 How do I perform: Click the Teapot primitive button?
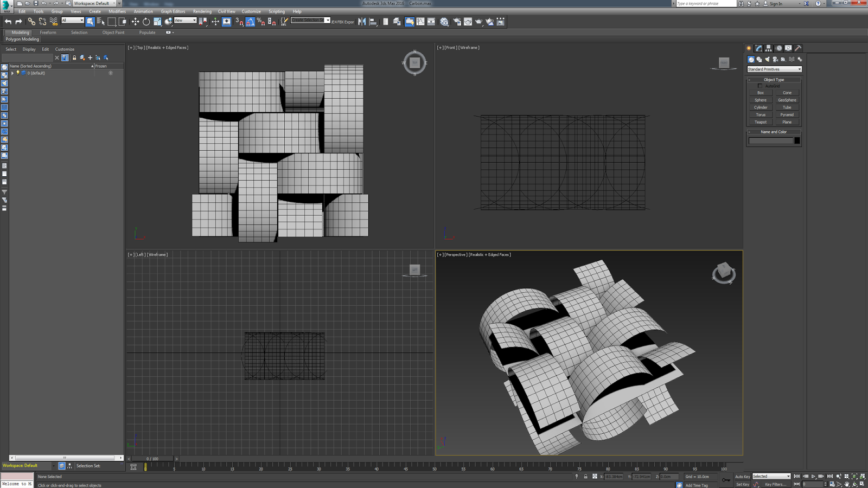point(761,122)
